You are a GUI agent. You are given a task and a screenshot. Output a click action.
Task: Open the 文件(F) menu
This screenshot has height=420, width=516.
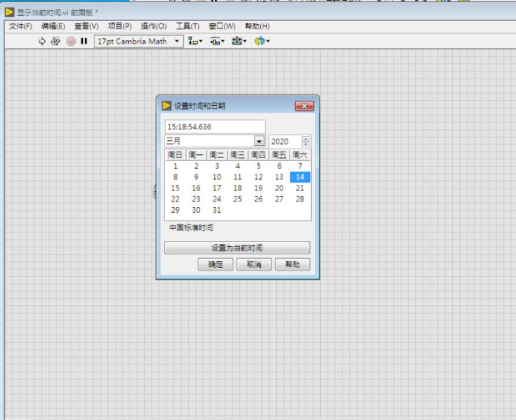20,26
